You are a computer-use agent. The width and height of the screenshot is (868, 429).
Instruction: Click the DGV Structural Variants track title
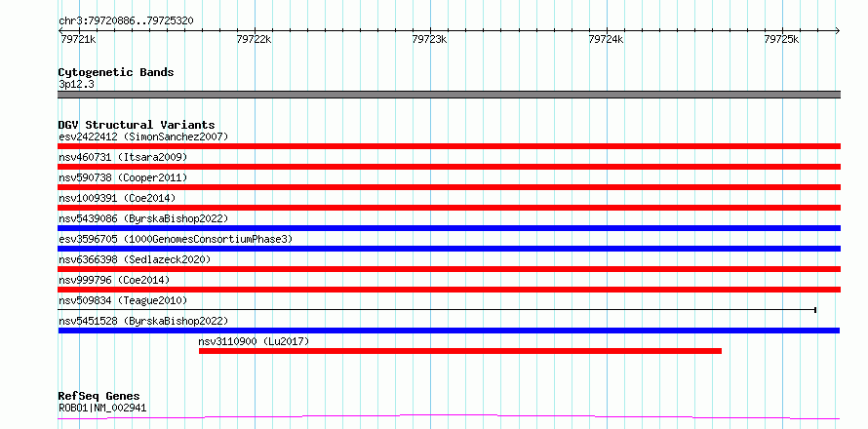(x=137, y=125)
